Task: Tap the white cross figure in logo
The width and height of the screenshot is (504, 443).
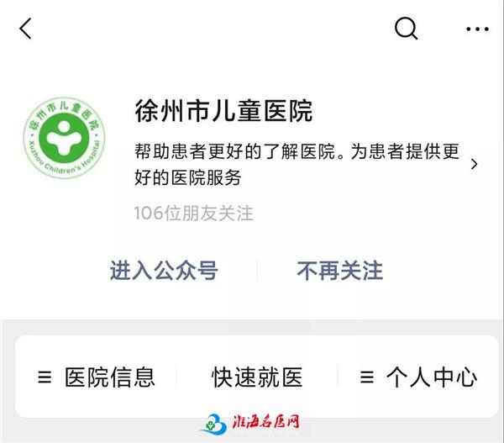Action: [x=64, y=137]
